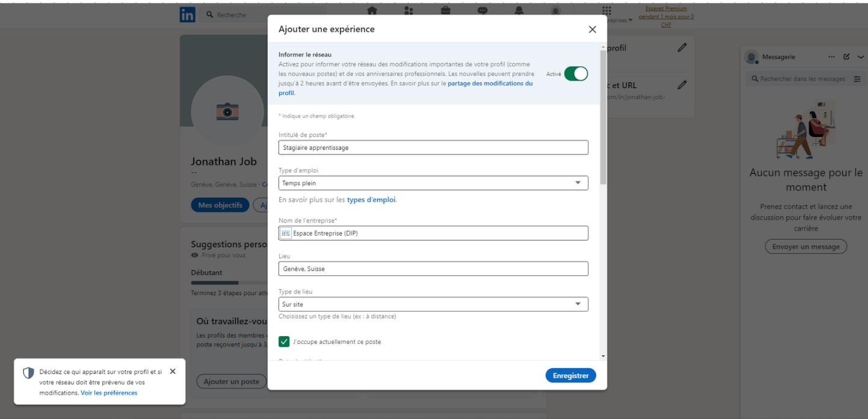The height and width of the screenshot is (419, 868).
Task: Close the Ajouter une expérience dialog
Action: pyautogui.click(x=593, y=29)
